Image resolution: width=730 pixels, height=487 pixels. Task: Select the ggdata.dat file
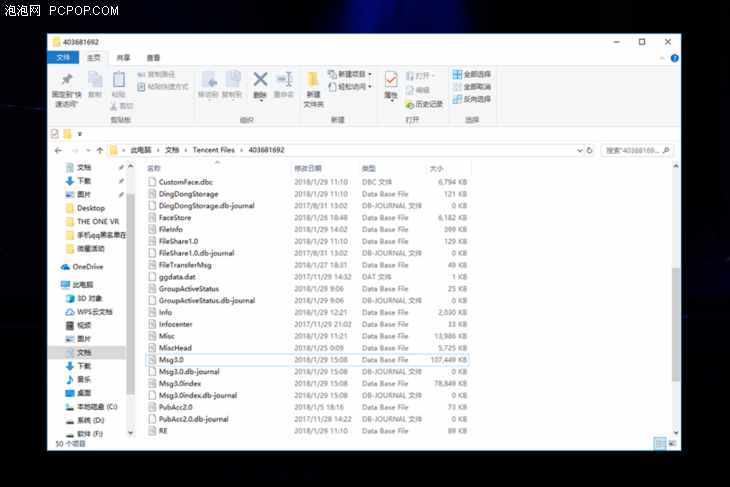point(177,277)
